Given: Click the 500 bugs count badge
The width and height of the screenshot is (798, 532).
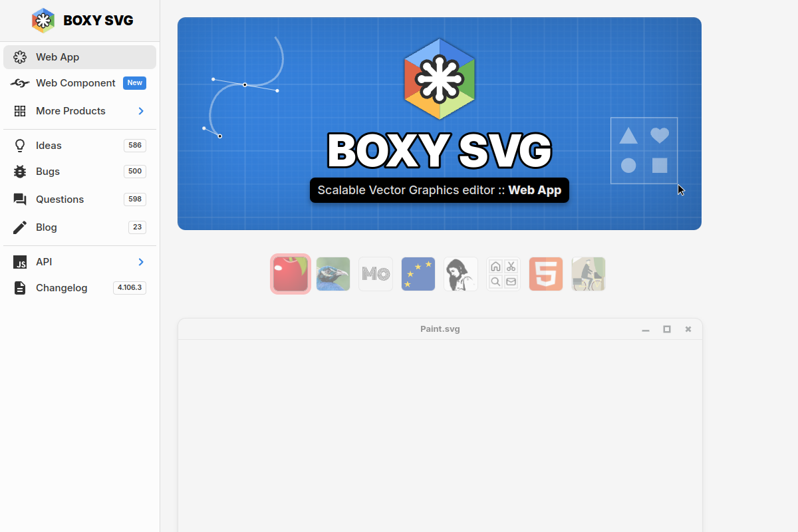Looking at the screenshot, I should [x=135, y=172].
